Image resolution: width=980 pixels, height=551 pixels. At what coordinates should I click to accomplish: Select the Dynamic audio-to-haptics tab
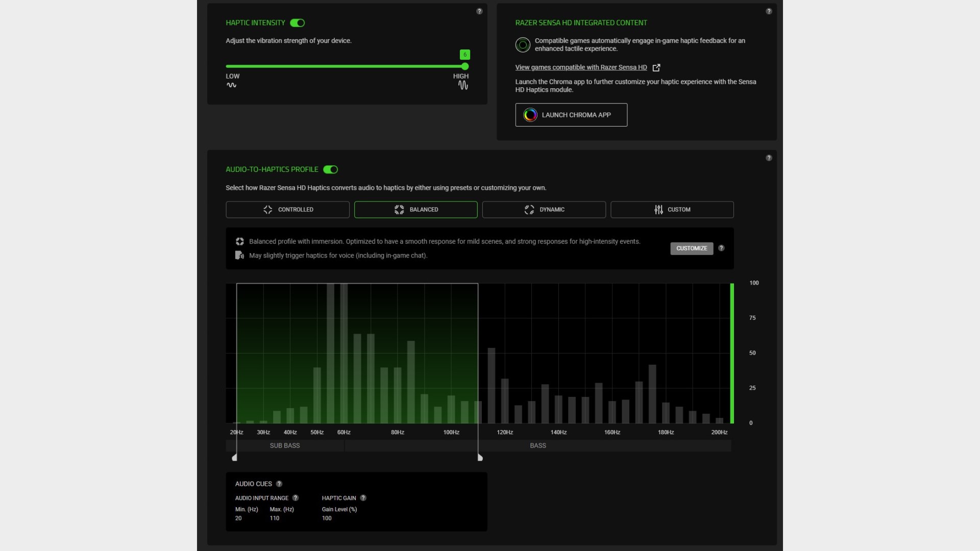544,209
